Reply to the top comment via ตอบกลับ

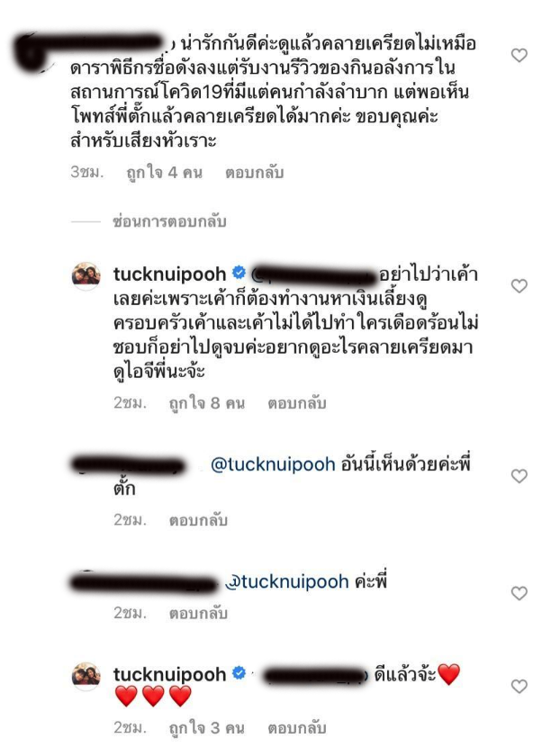point(254,173)
